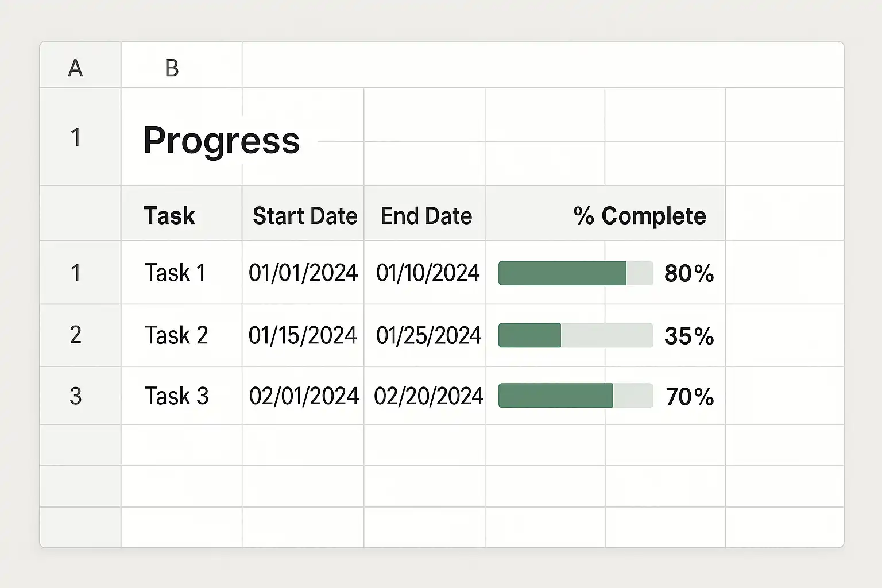Image resolution: width=882 pixels, height=588 pixels.
Task: Click the 02/20/2024 end date cell
Action: [428, 396]
